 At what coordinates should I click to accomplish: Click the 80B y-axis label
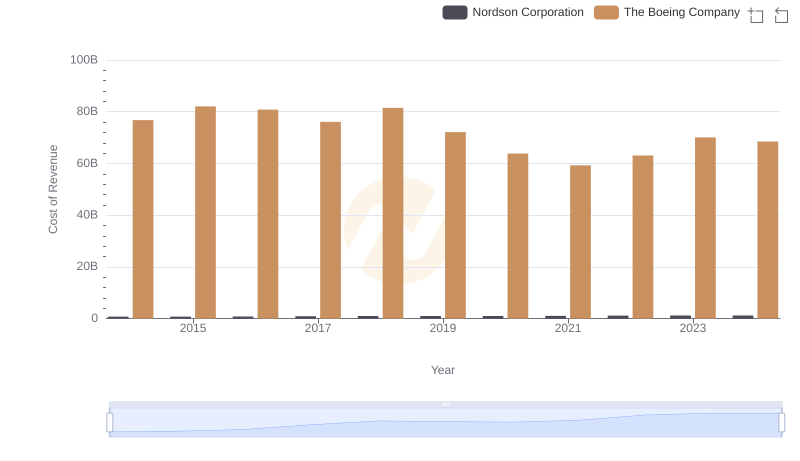(x=87, y=111)
